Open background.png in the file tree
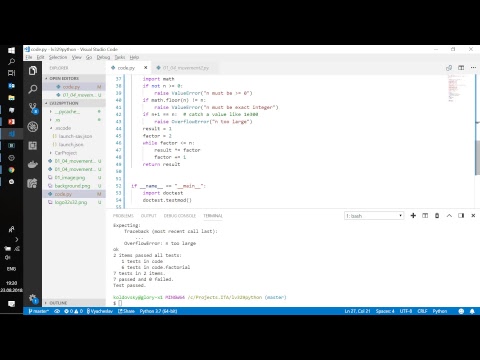 [75, 186]
